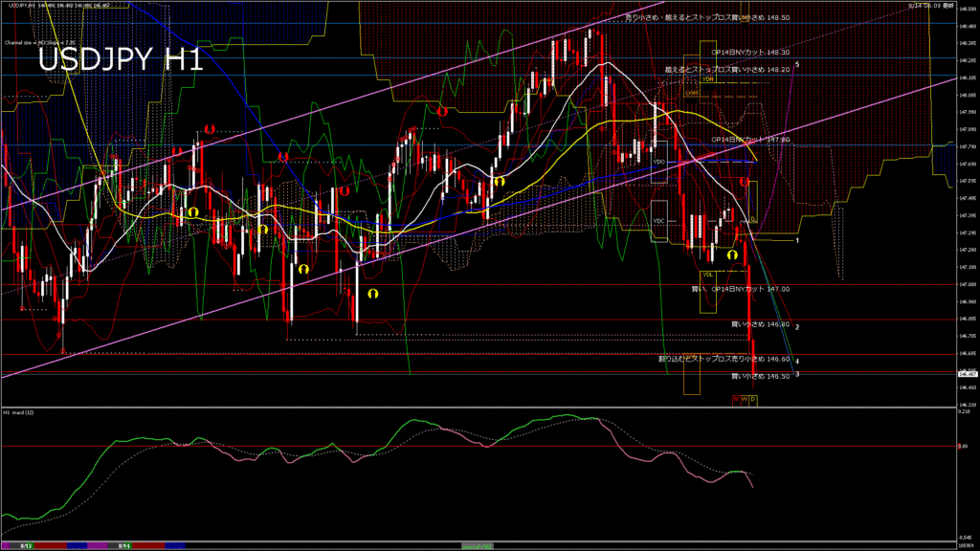Click the H1 macd (12) indicator label
The width and height of the screenshot is (980, 551).
(19, 412)
